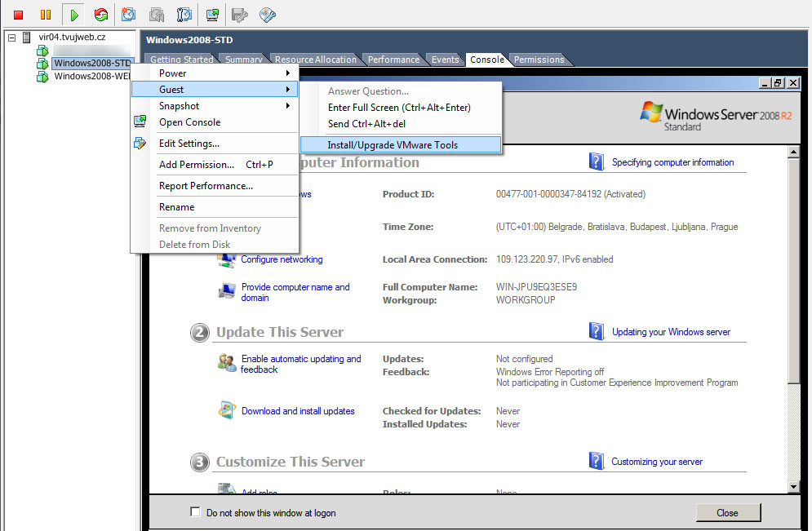Screen dimensions: 812x531
Task: Click the Take Snapshot toolbar icon
Action: [x=129, y=15]
